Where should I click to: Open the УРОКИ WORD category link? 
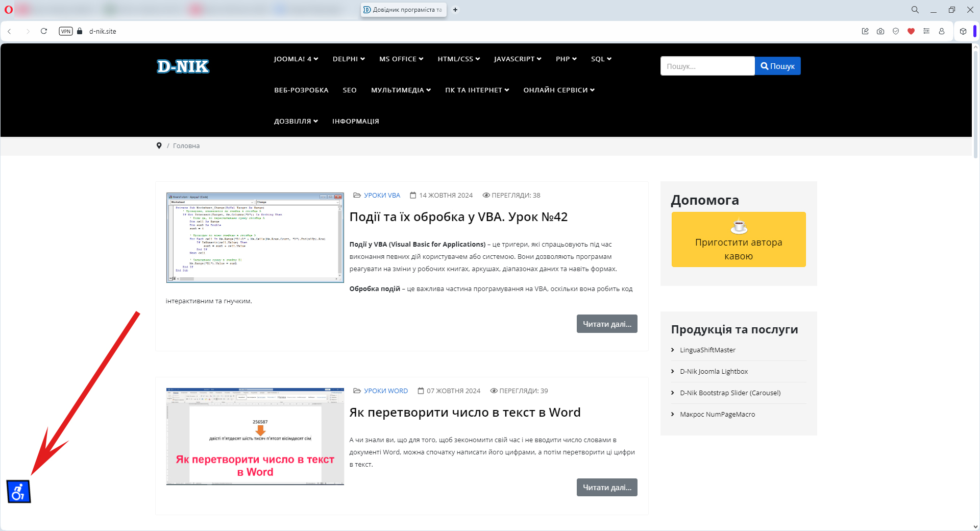click(386, 391)
